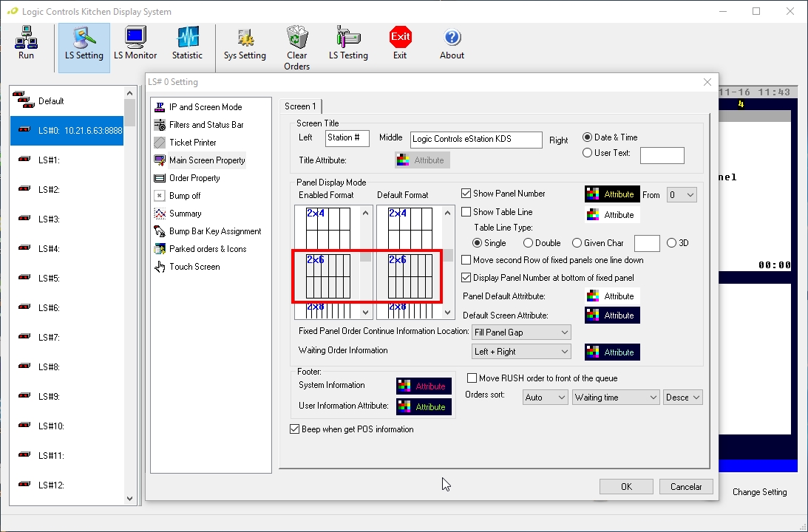Click the Left title Station # field
Viewport: 808px width, 532px height.
[347, 138]
